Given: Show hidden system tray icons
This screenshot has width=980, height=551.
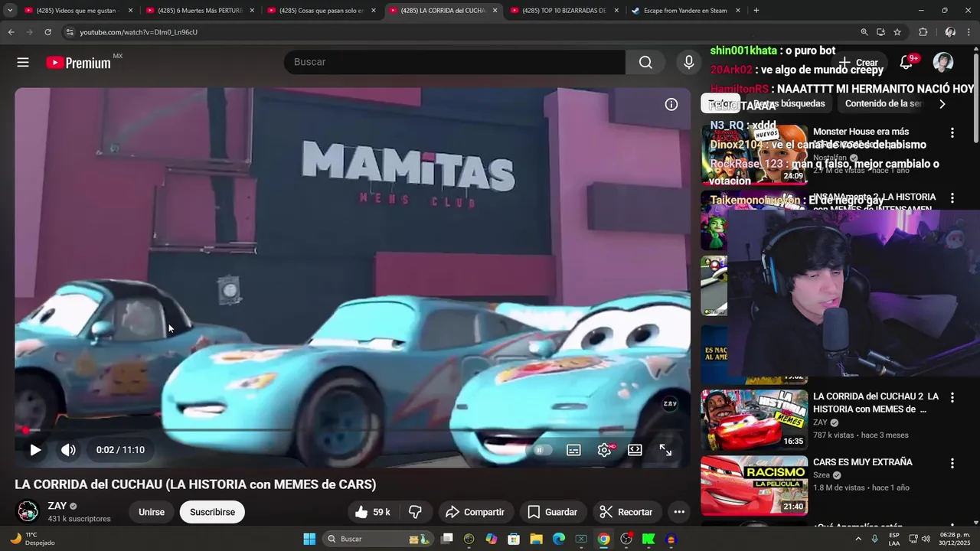Looking at the screenshot, I should coord(859,539).
